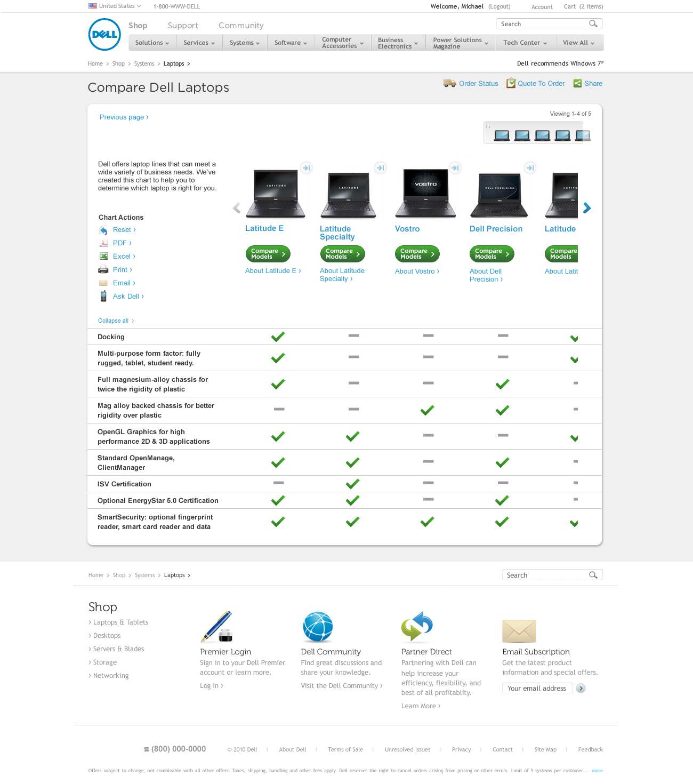693x784 pixels.
Task: Click the Dell logo
Action: point(104,35)
